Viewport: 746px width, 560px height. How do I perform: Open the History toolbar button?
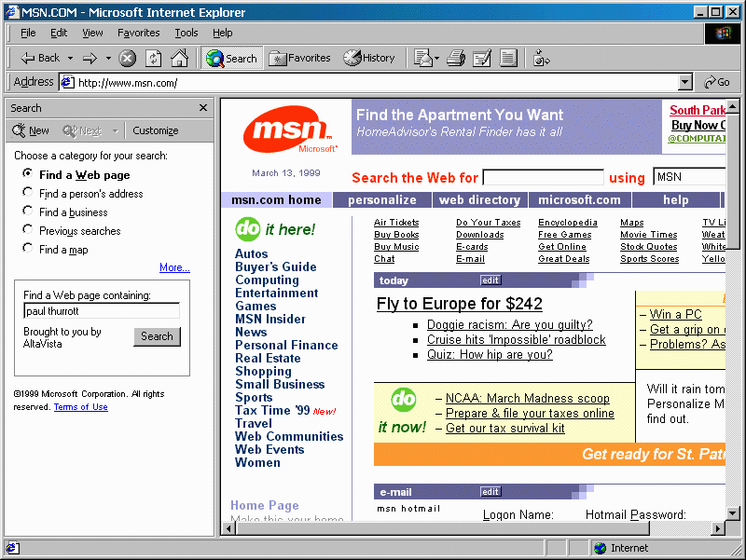click(x=369, y=58)
